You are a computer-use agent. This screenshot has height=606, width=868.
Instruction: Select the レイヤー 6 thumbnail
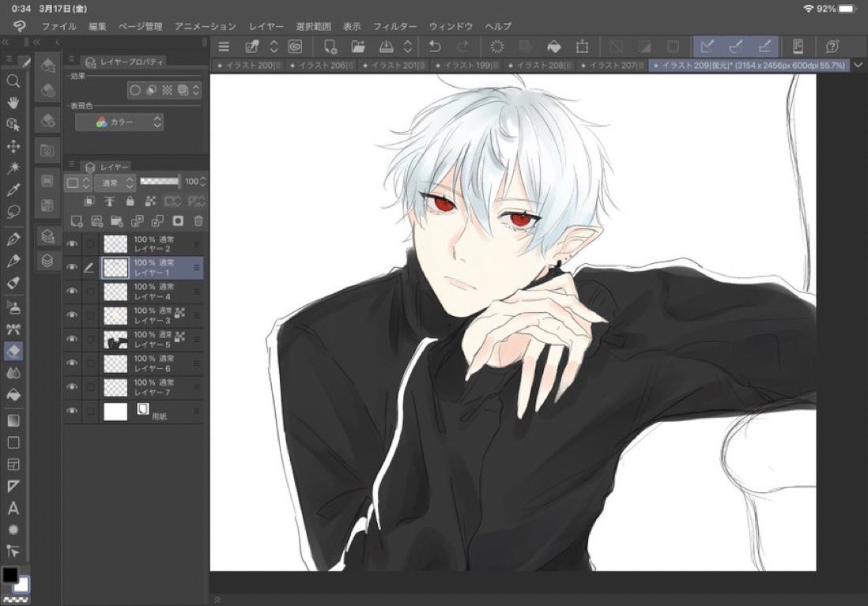pyautogui.click(x=115, y=363)
